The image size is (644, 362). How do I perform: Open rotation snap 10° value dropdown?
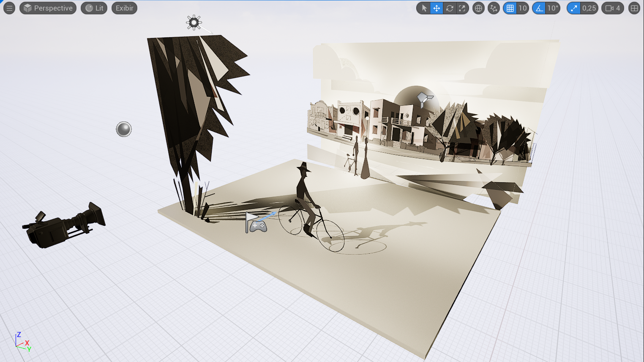pos(553,8)
